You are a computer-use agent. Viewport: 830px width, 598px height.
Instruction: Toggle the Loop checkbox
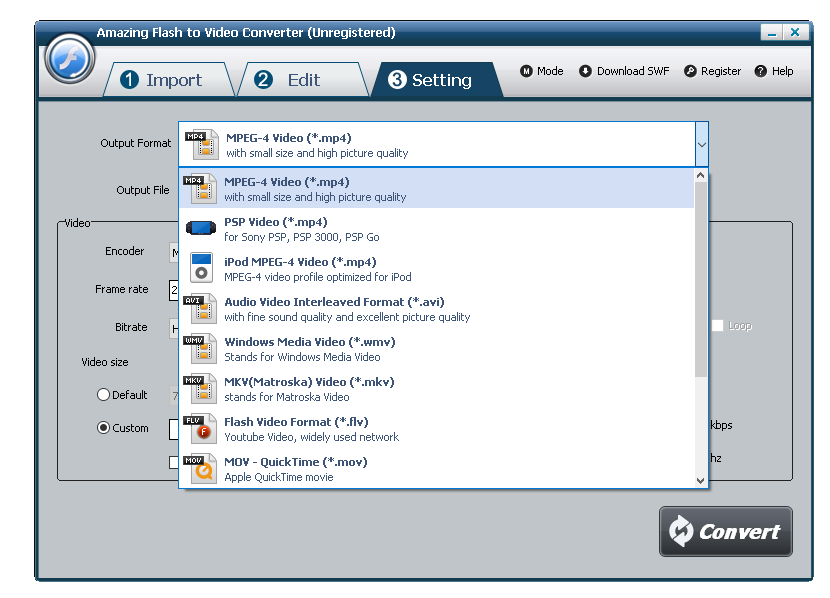point(717,325)
